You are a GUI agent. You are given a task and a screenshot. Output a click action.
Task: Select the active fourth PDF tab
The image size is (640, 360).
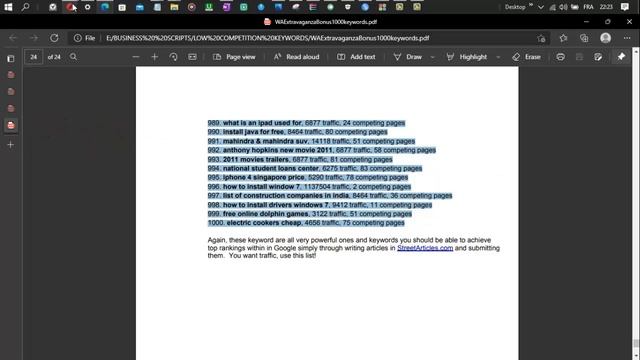pos(11,125)
